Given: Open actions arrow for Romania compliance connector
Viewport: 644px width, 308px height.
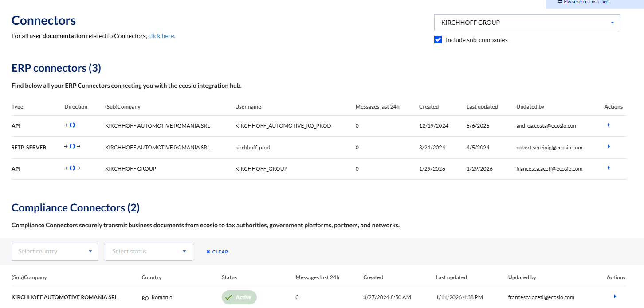Looking at the screenshot, I should (x=615, y=296).
